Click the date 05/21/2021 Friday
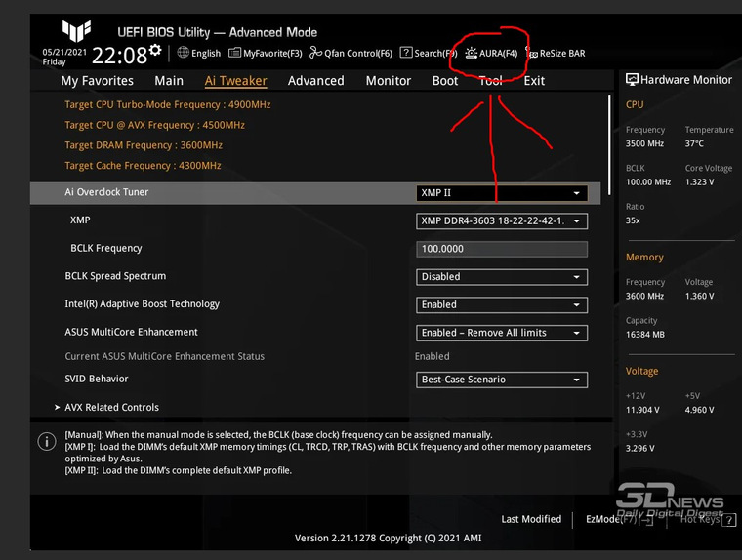 [64, 57]
